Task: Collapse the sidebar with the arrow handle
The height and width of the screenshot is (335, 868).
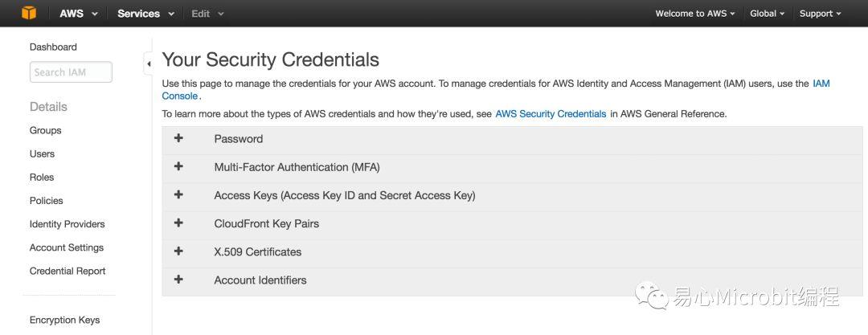Action: tap(149, 64)
